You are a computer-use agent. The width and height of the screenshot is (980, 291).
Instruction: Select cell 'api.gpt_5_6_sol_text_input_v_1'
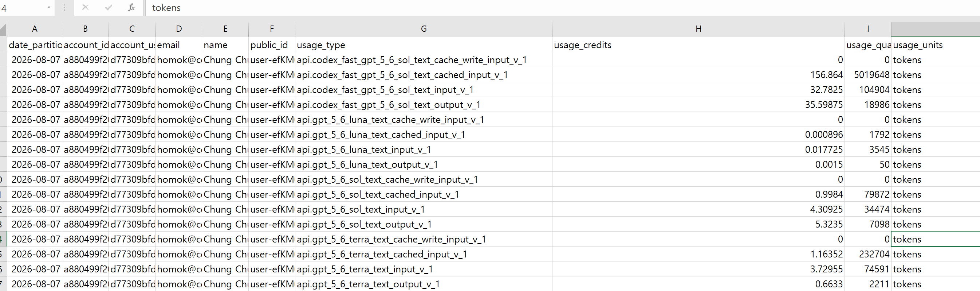[424, 209]
